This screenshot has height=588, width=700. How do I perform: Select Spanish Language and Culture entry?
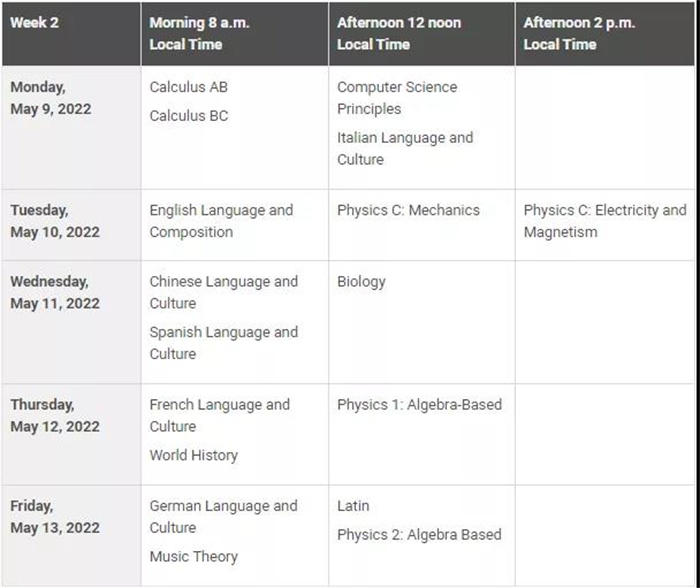point(223,343)
